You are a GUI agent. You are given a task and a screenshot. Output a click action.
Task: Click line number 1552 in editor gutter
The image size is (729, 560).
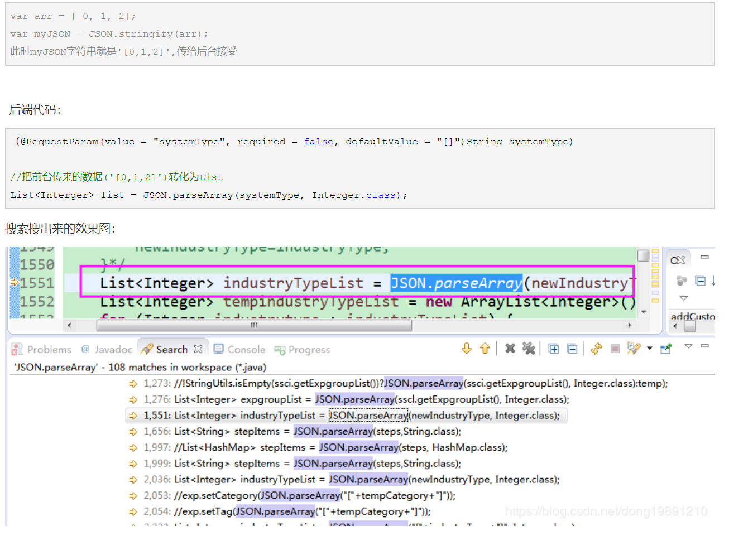[37, 302]
